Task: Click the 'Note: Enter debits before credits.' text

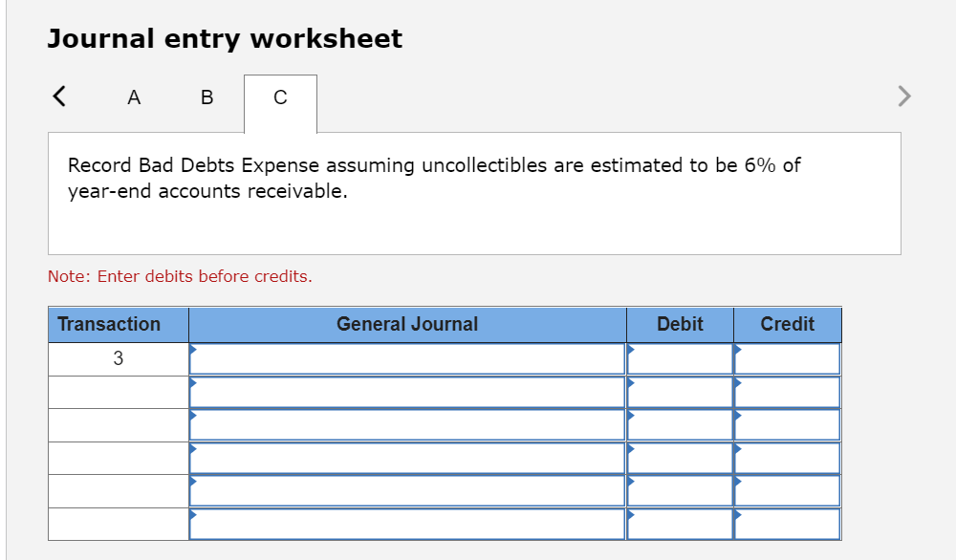Action: click(180, 276)
